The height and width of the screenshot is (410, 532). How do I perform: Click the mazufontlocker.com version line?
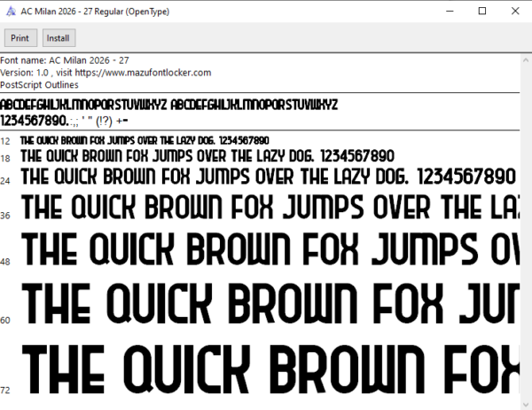click(x=106, y=73)
